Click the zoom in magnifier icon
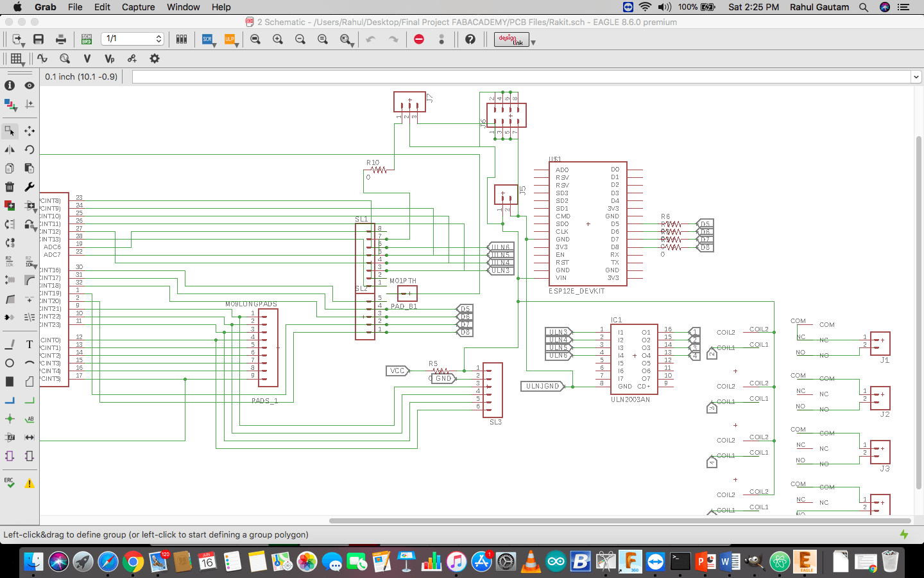 pyautogui.click(x=278, y=39)
